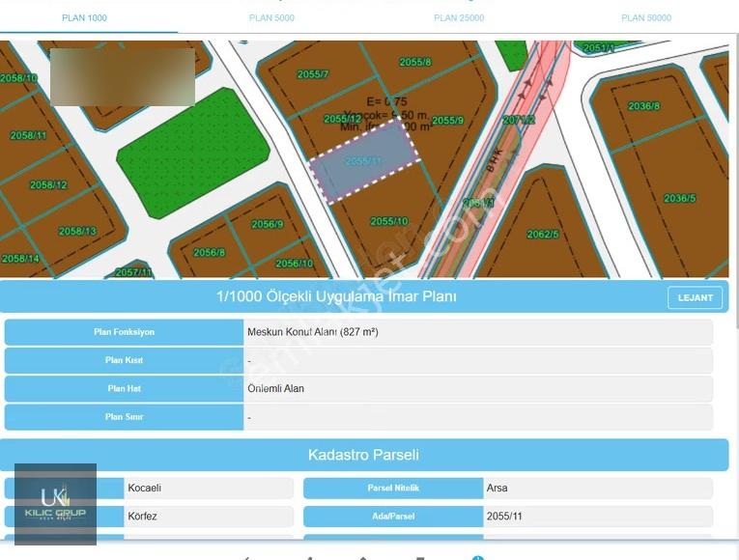Switch to the PLAN 1000 tab
Image resolution: width=739 pixels, height=560 pixels.
coord(84,18)
